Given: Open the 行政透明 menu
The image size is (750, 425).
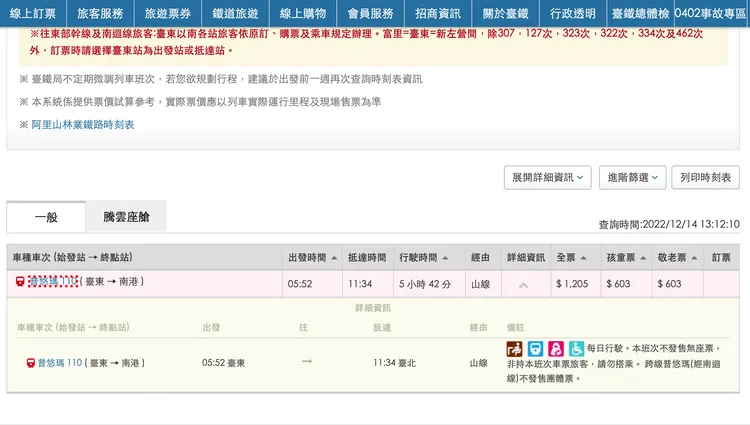Looking at the screenshot, I should tap(573, 13).
